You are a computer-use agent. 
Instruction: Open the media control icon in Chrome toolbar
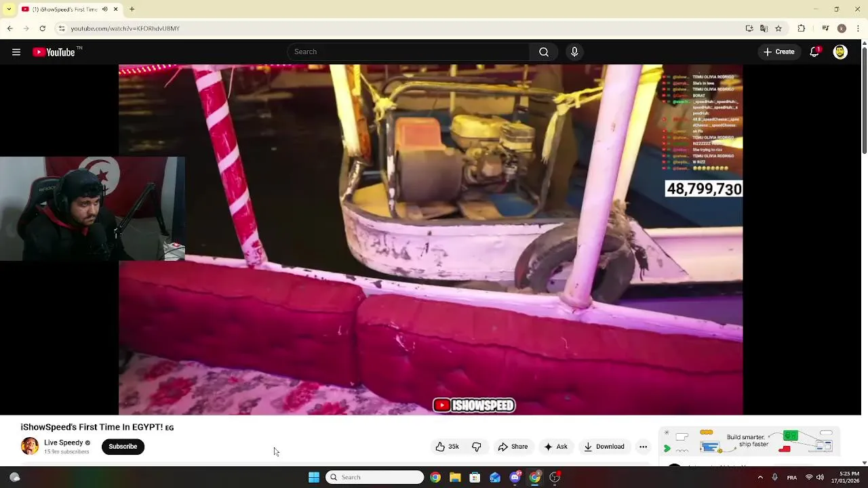(x=825, y=28)
